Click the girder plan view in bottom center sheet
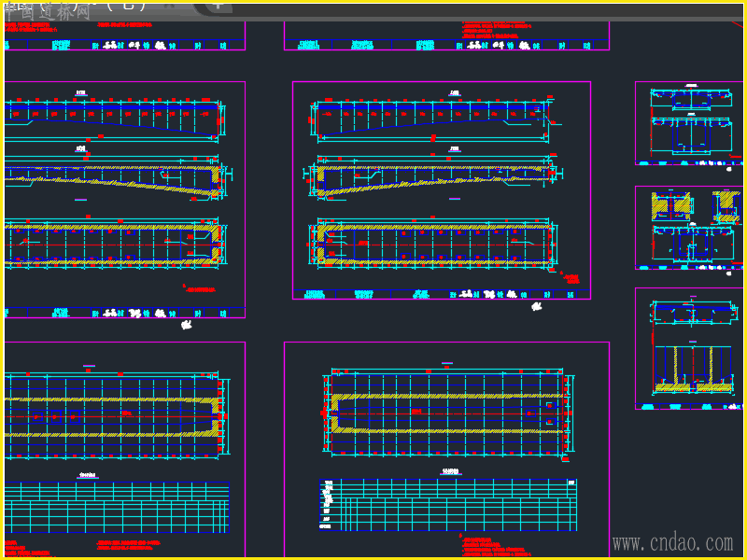The image size is (747, 560). coord(448,413)
